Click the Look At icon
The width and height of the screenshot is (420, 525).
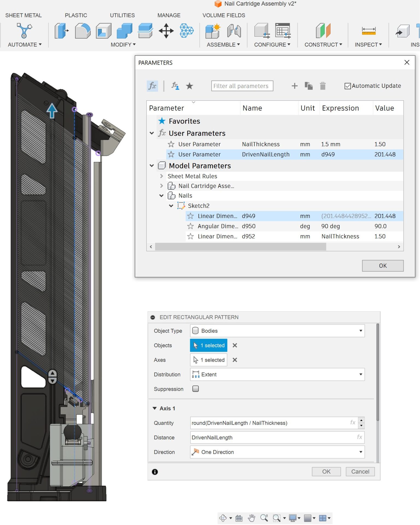tap(239, 518)
